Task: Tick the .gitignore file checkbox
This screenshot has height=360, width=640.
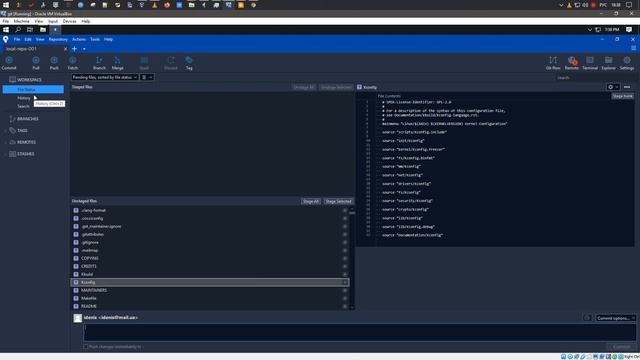Action: pos(76,242)
